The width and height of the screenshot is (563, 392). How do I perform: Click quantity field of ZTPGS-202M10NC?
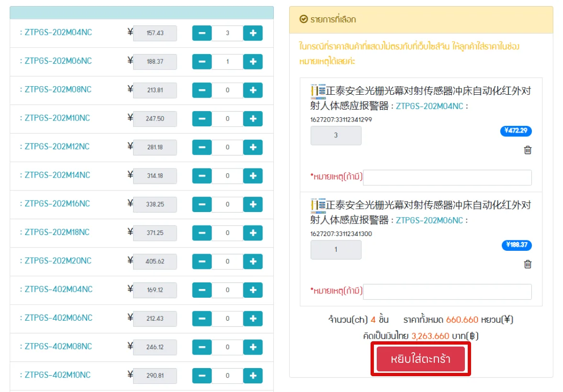pos(227,119)
